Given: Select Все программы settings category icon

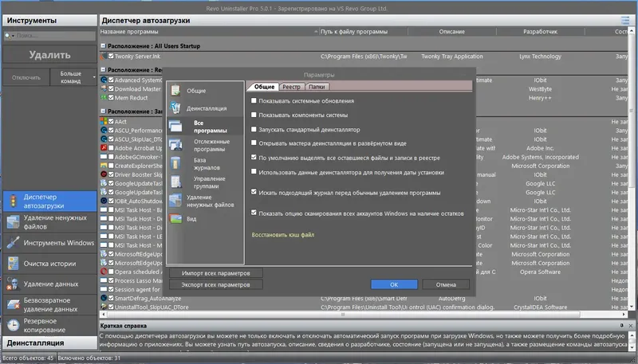Looking at the screenshot, I should (175, 127).
